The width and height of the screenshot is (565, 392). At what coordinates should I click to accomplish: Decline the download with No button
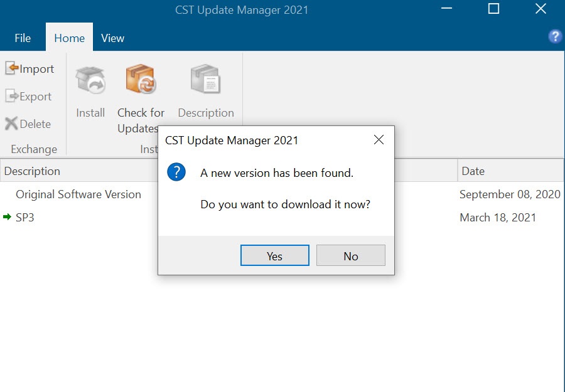point(350,255)
